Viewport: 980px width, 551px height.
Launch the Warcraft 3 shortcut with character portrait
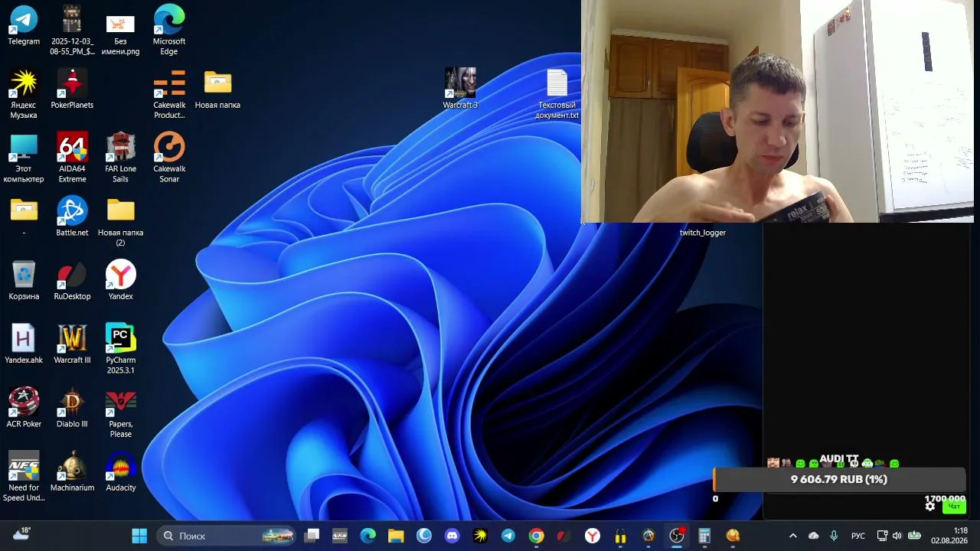[x=460, y=89]
